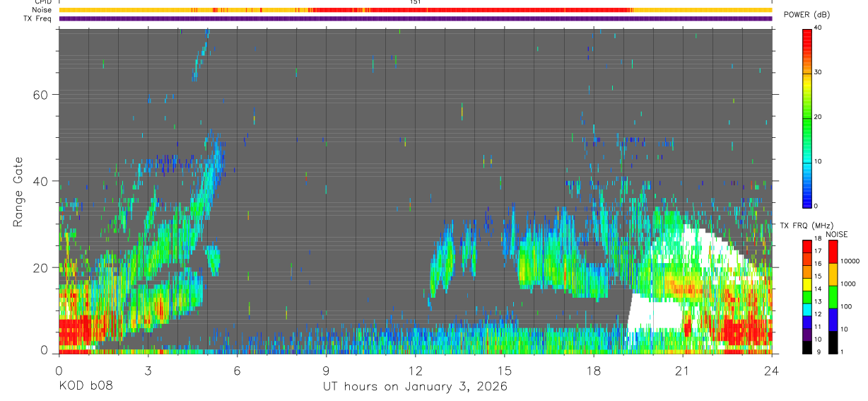Image resolution: width=868 pixels, height=401 pixels.
Task: Click the 12 tick label on UT axis
Action: [415, 371]
